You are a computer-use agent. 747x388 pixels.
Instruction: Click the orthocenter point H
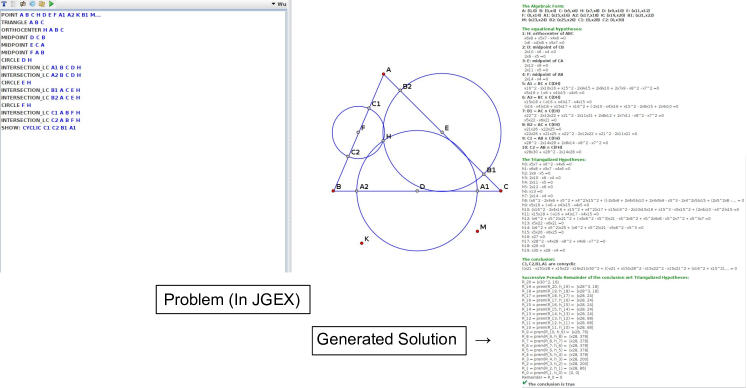383,141
